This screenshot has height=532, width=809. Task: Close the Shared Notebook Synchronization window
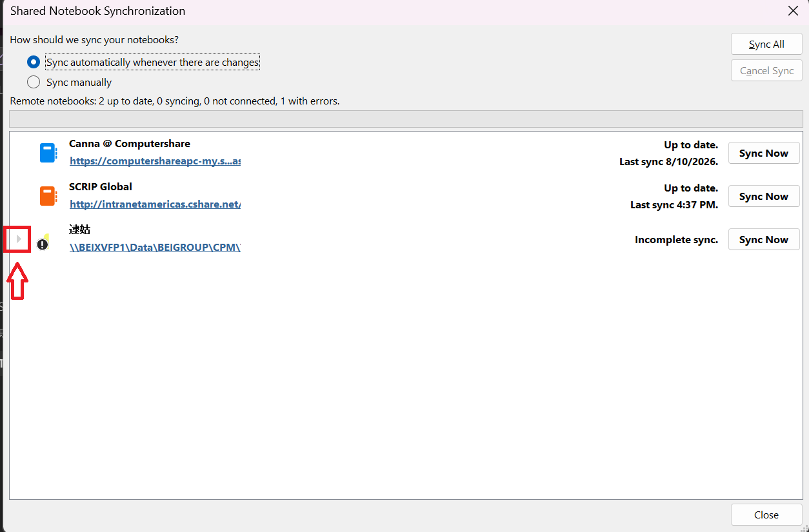[793, 10]
